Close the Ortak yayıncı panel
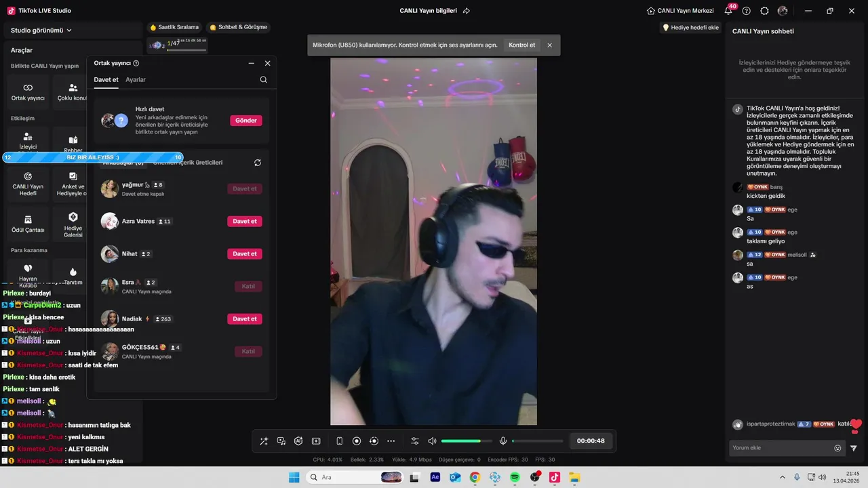868x488 pixels. coord(268,63)
